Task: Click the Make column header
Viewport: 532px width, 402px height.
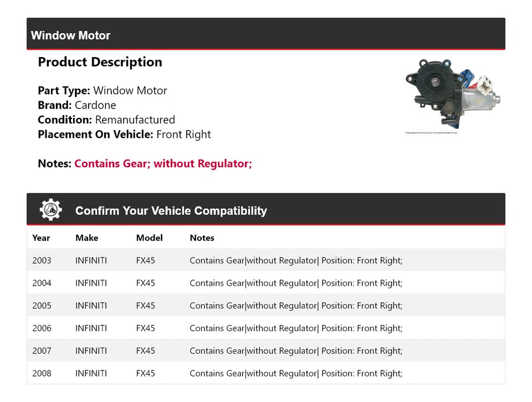Action: [x=86, y=238]
